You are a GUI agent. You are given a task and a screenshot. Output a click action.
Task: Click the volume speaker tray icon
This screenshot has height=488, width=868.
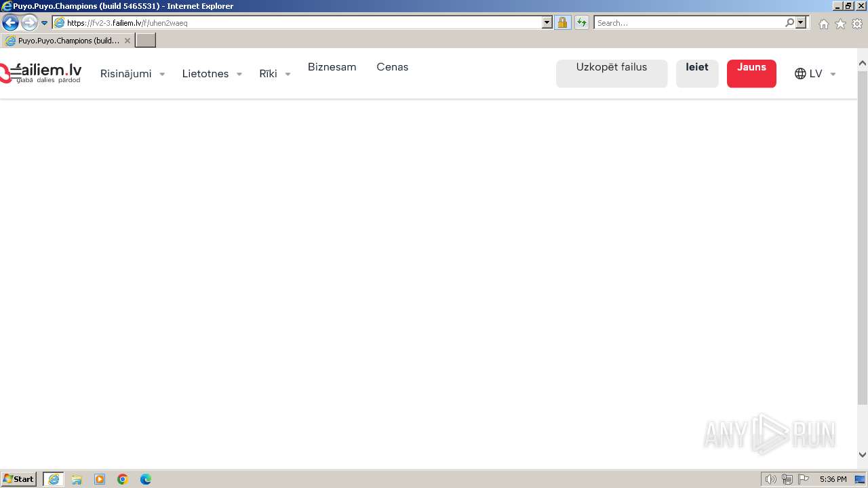click(x=770, y=479)
